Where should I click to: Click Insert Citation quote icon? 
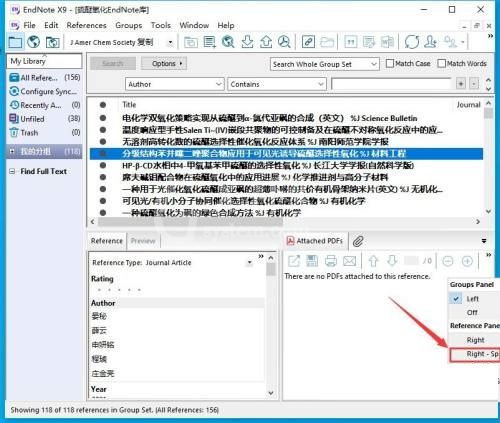coord(350,42)
